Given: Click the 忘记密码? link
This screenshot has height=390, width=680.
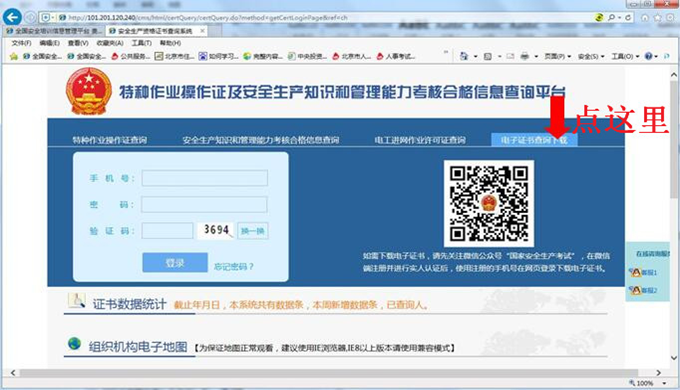Looking at the screenshot, I should pyautogui.click(x=233, y=266).
